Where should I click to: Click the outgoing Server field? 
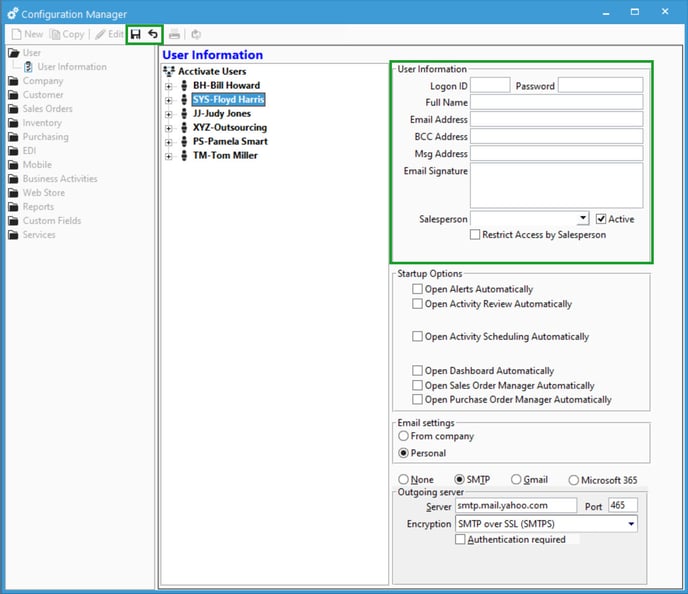pyautogui.click(x=516, y=505)
